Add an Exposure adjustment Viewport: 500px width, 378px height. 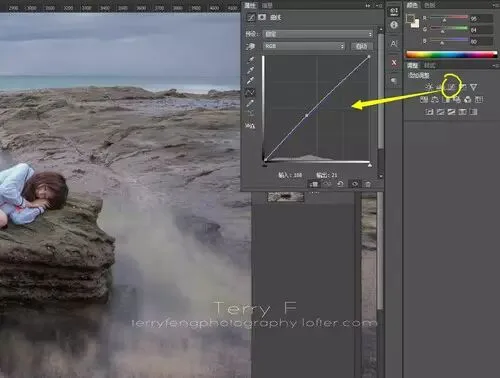[x=462, y=87]
